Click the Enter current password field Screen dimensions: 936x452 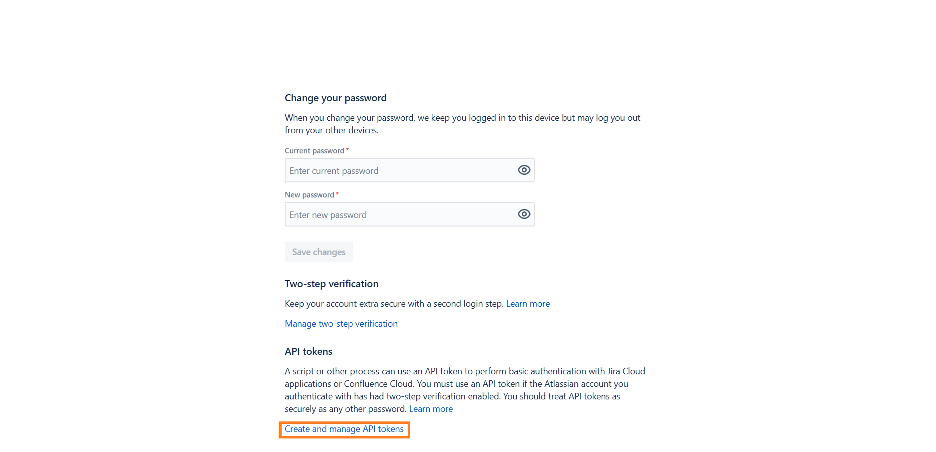(400, 170)
